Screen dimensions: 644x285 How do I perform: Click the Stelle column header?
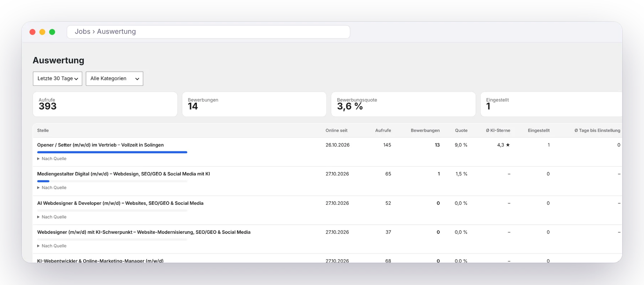(x=43, y=131)
